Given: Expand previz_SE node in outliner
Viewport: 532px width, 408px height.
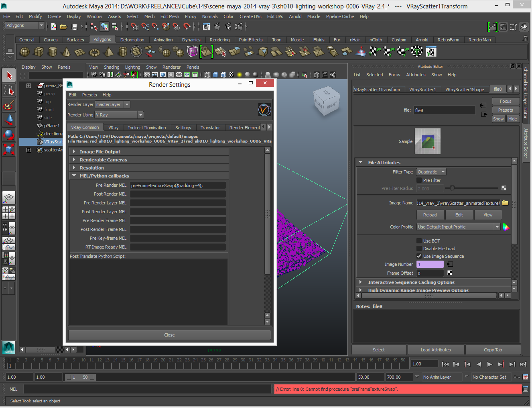Looking at the screenshot, I should [28, 86].
